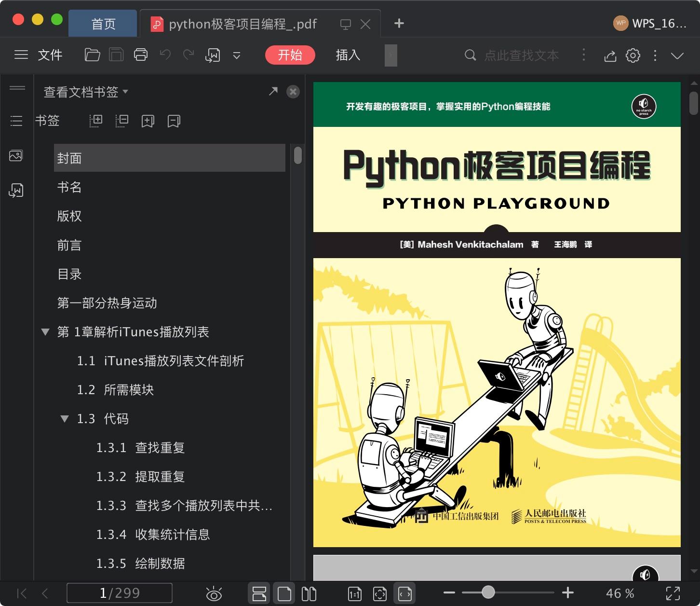The width and height of the screenshot is (700, 606).
Task: Open bookmark 1.3.2 提取重复
Action: (x=140, y=477)
